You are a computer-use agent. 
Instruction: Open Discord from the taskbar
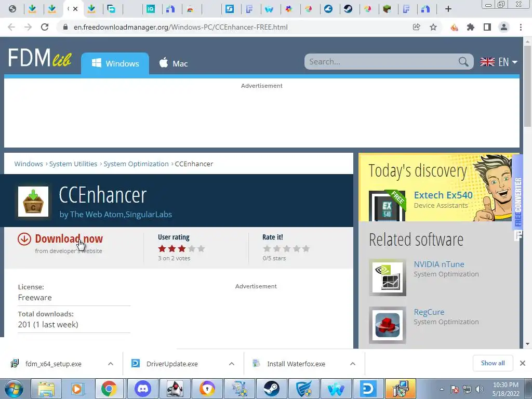[143, 389]
